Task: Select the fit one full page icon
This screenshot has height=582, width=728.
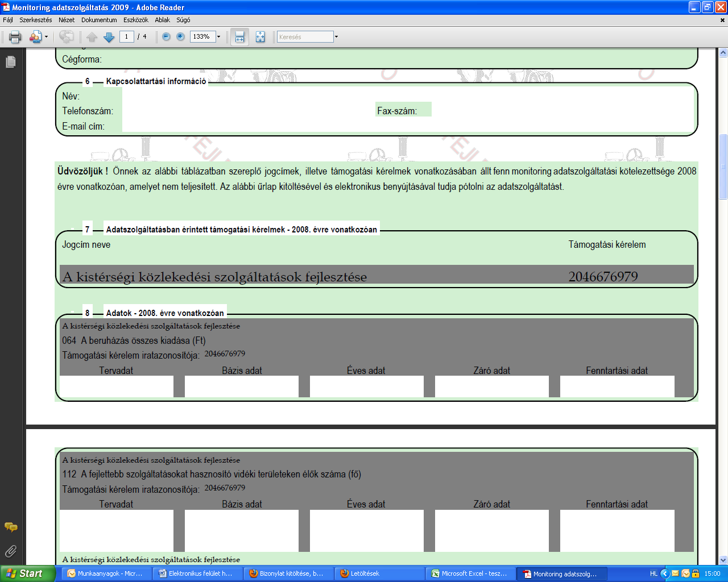Action: 260,37
